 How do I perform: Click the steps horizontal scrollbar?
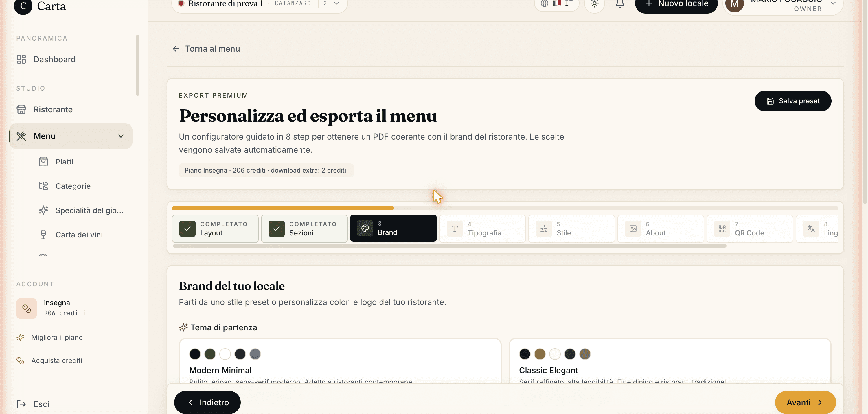pyautogui.click(x=450, y=246)
